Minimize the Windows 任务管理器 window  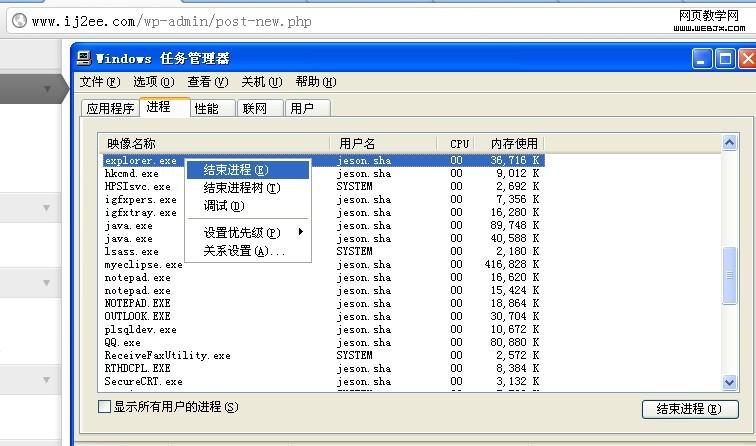(703, 58)
